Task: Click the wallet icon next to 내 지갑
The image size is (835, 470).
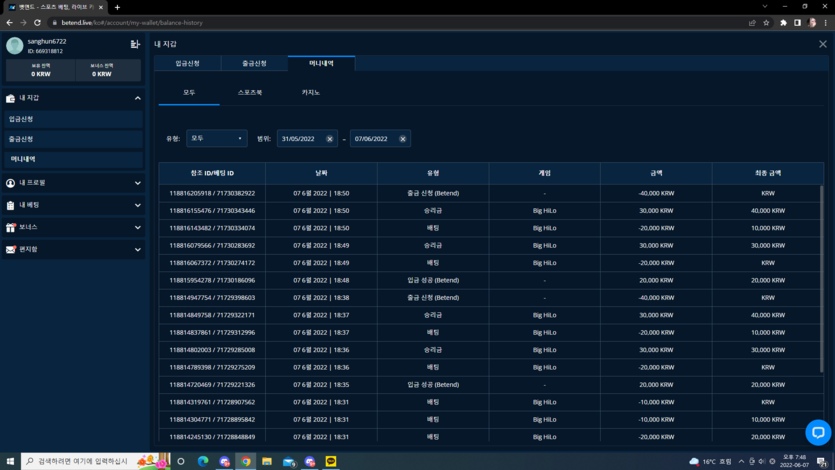Action: point(10,98)
